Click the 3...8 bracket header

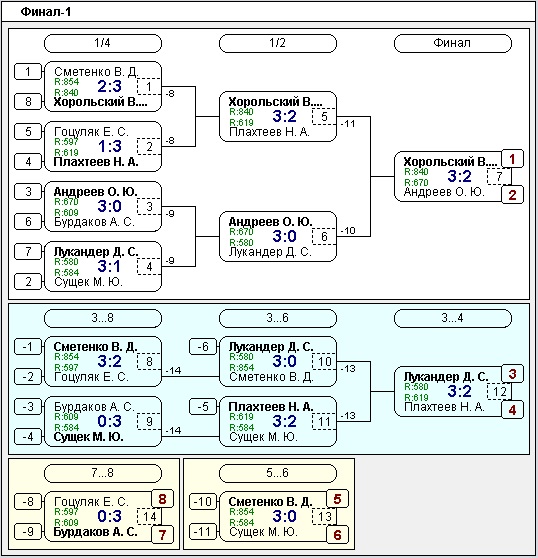point(103,318)
